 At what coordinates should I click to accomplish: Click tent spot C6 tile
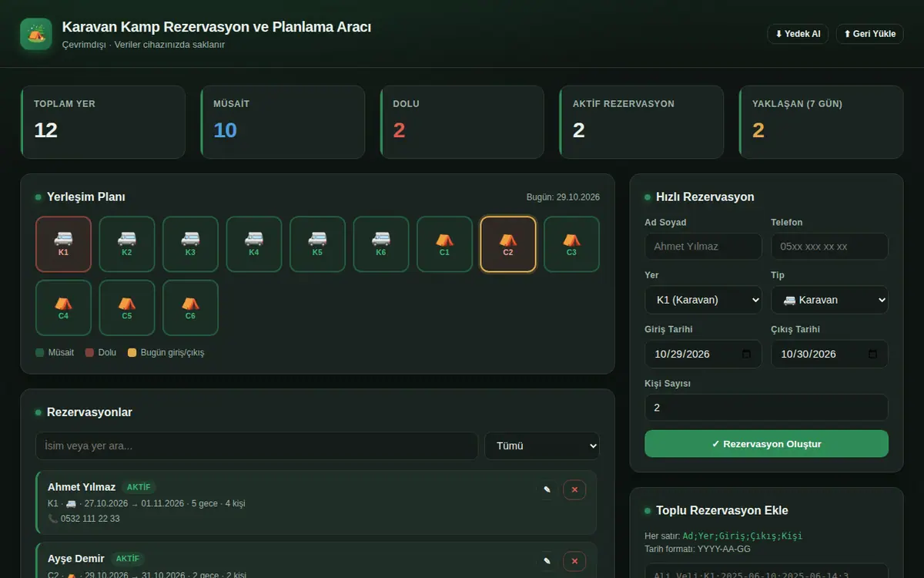[x=190, y=308]
